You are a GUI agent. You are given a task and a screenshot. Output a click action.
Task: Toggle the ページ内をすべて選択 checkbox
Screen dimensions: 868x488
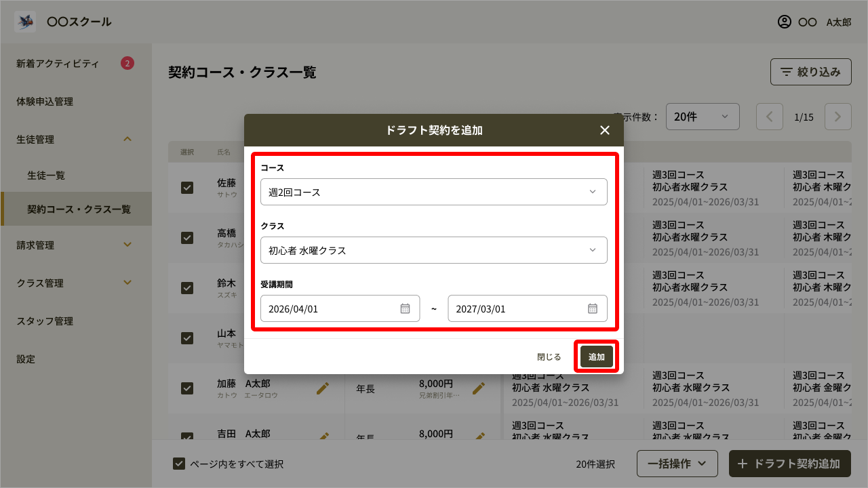pos(179,464)
